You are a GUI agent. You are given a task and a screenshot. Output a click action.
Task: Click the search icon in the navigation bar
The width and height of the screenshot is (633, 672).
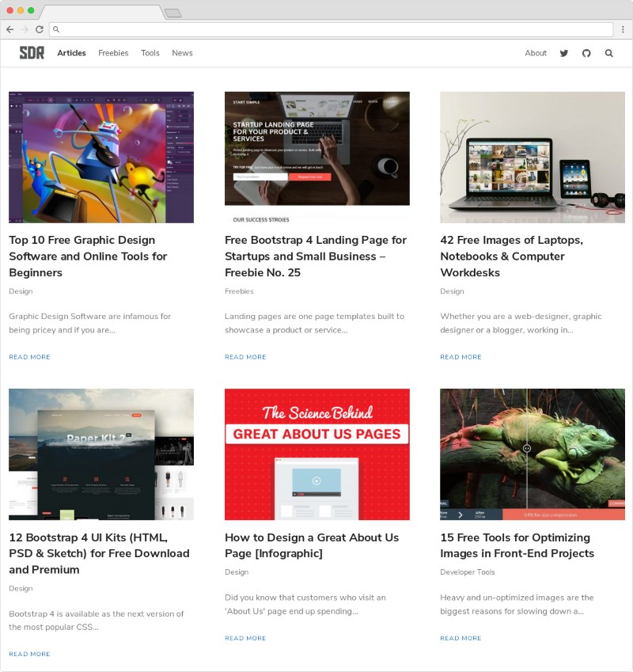coord(609,53)
